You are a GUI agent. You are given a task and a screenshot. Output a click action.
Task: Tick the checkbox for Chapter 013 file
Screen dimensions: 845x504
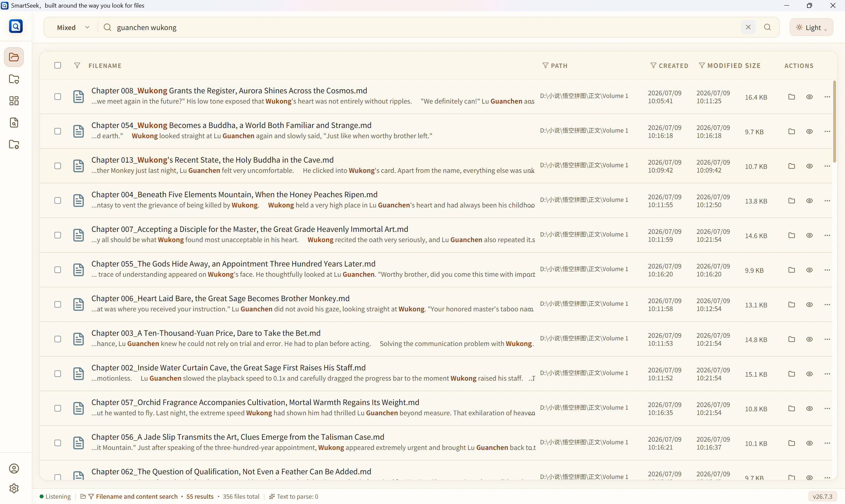click(x=58, y=166)
